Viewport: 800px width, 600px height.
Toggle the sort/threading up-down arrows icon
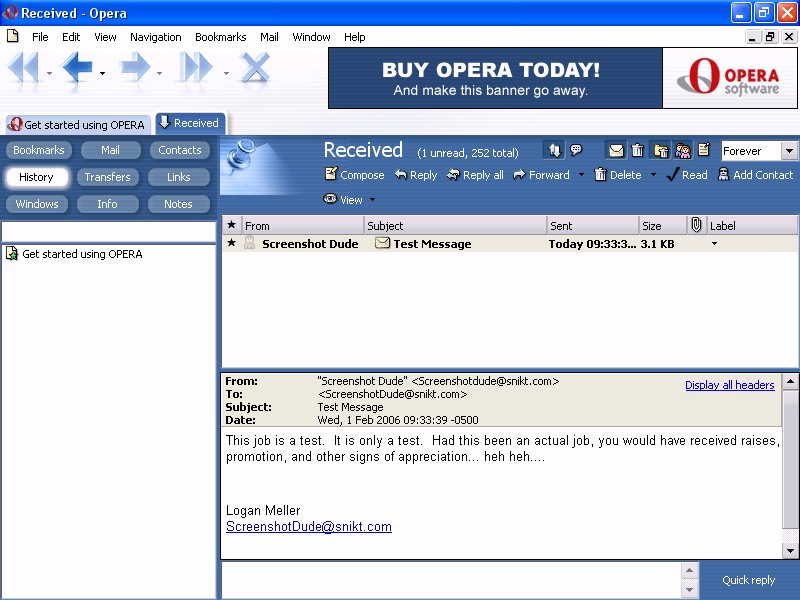coord(555,150)
